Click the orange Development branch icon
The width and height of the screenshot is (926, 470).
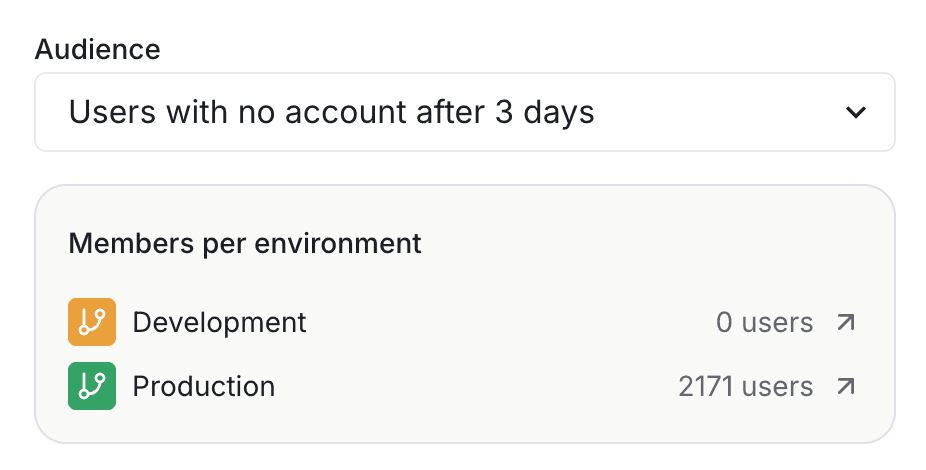click(92, 323)
